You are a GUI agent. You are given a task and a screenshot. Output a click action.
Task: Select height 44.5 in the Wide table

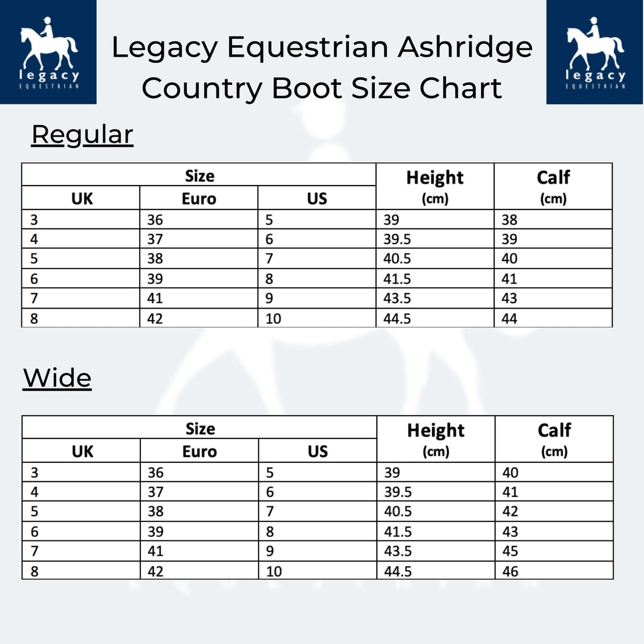(x=398, y=572)
